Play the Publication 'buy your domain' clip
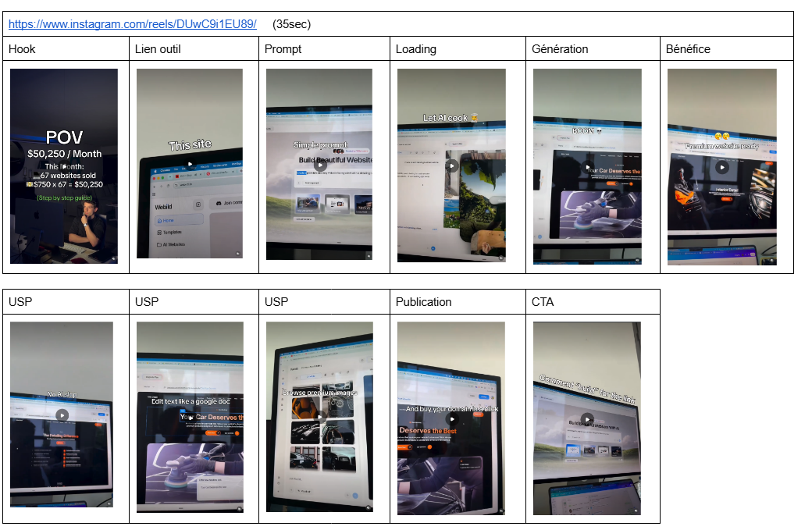 452,418
